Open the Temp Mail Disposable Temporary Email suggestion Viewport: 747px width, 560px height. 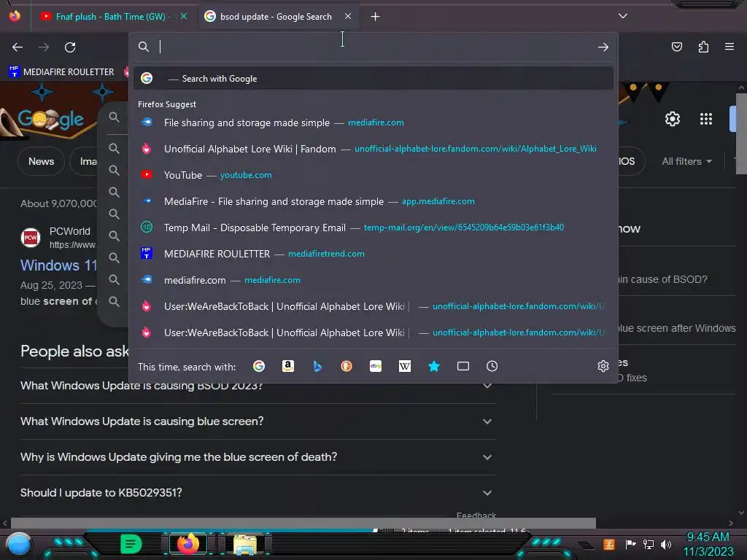coord(373,227)
